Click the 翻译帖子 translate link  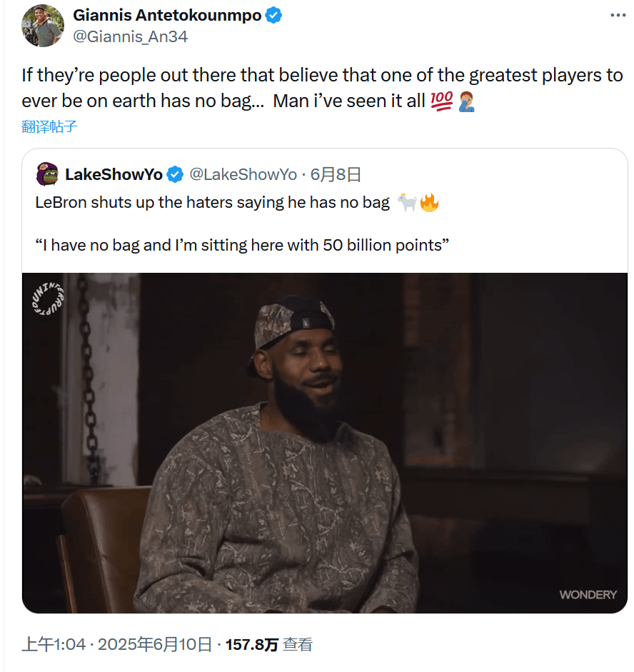[49, 127]
